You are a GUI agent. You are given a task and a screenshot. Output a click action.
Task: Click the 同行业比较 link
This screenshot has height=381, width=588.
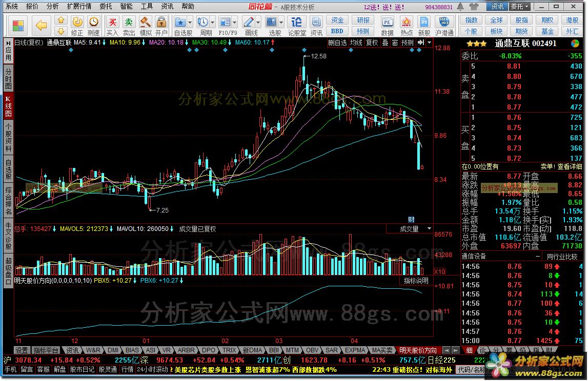[x=562, y=257]
